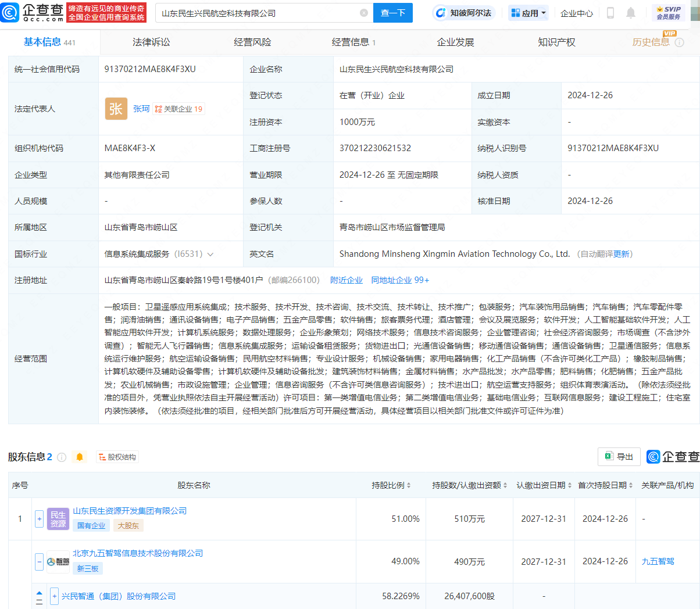
Task: Click the mobile phone icon in header
Action: [610, 13]
